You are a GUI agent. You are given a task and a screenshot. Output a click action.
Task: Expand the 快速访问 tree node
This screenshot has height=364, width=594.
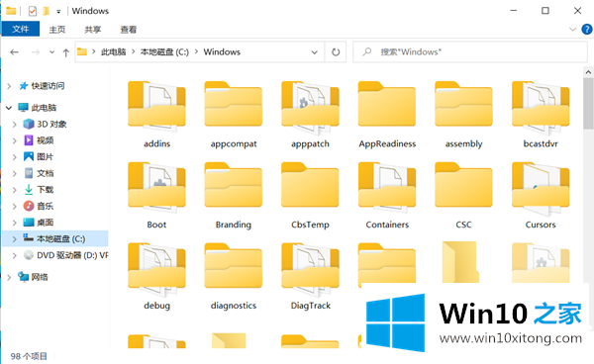pos(9,86)
